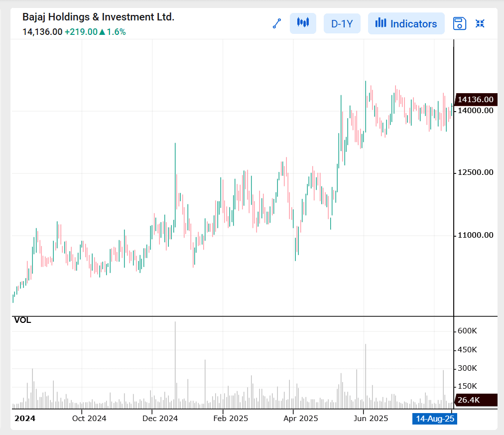
Task: Click the Bajaj Holdings & Investment Ltd. title
Action: [x=98, y=17]
